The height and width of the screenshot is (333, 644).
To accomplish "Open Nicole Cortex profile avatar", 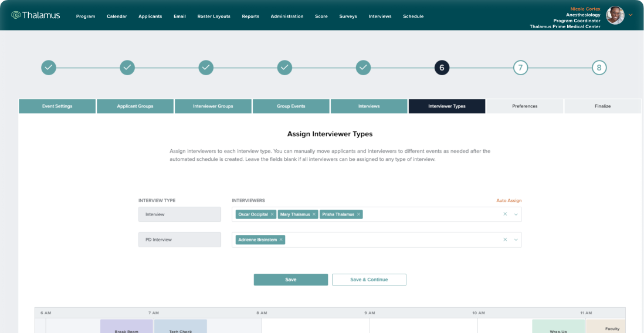I will [x=615, y=16].
